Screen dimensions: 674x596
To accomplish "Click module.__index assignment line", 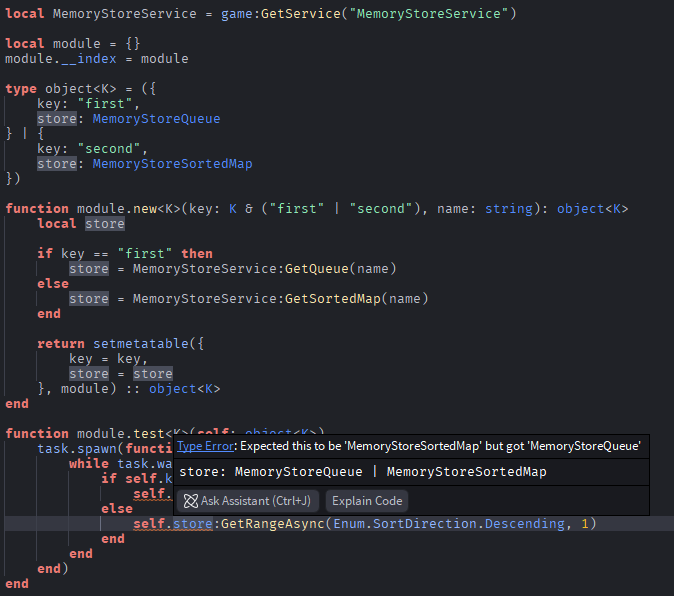I will [x=97, y=59].
